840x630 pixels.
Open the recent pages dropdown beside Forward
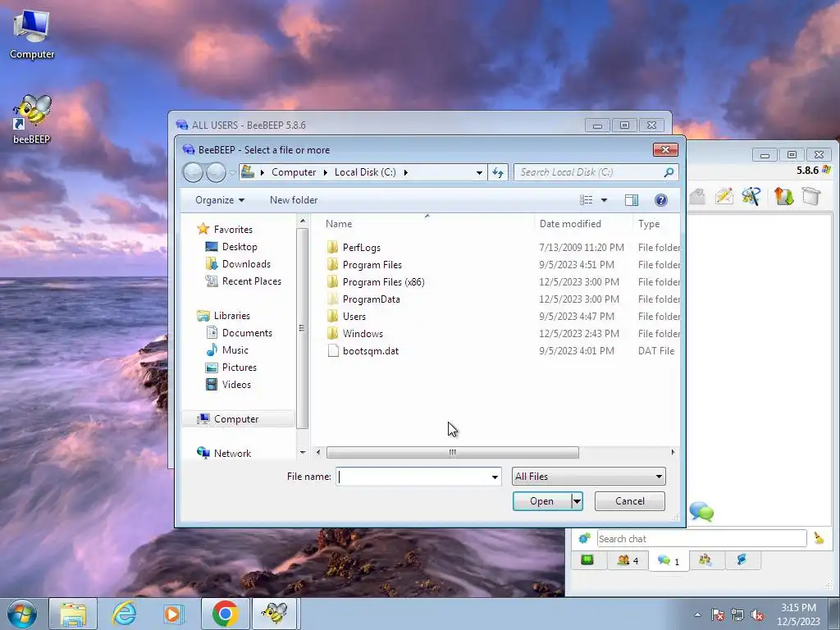tap(232, 172)
